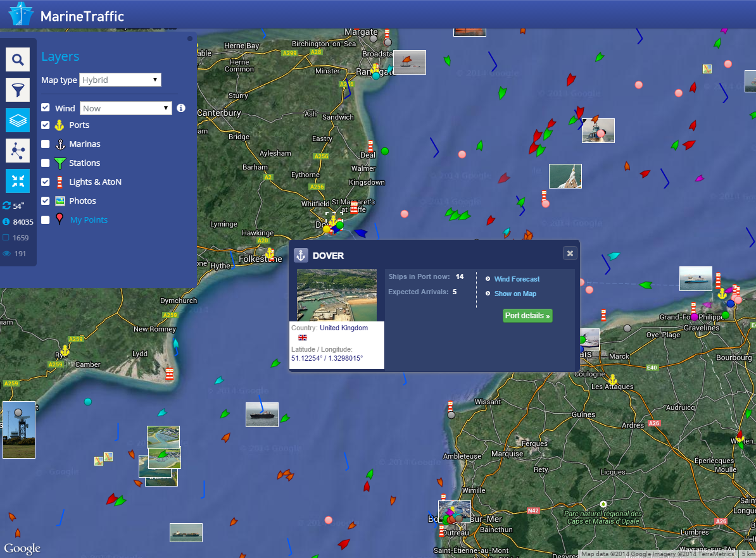Image resolution: width=756 pixels, height=558 pixels.
Task: Open the black ship photo thumbnail
Action: (x=261, y=414)
